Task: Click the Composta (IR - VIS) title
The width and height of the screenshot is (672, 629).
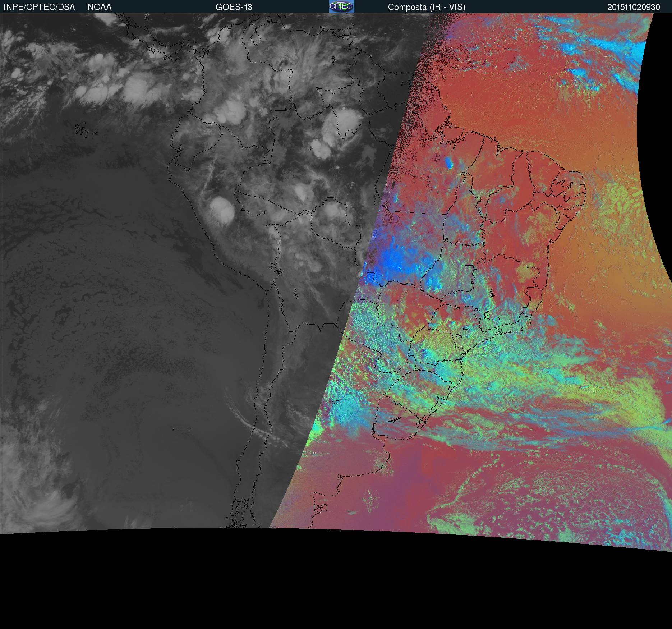Action: click(x=426, y=7)
